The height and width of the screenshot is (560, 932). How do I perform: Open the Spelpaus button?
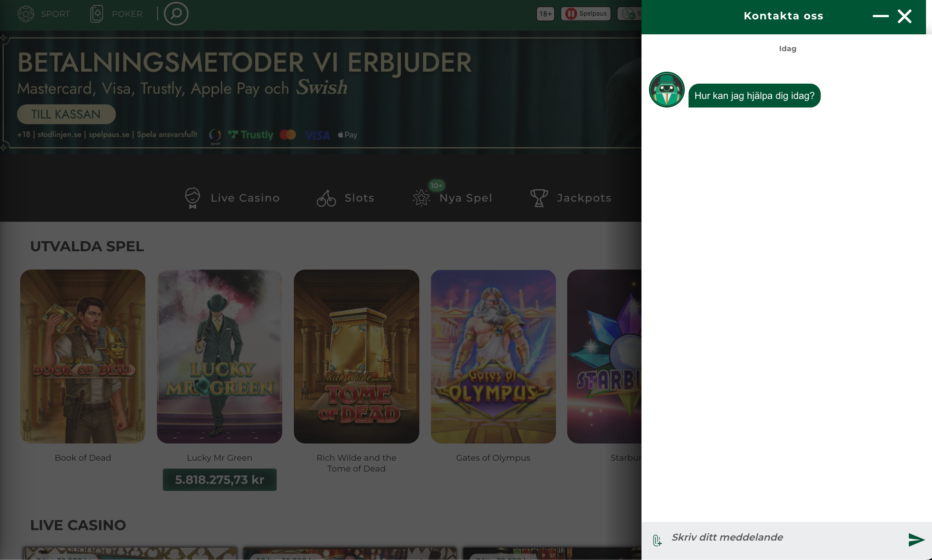click(x=585, y=13)
